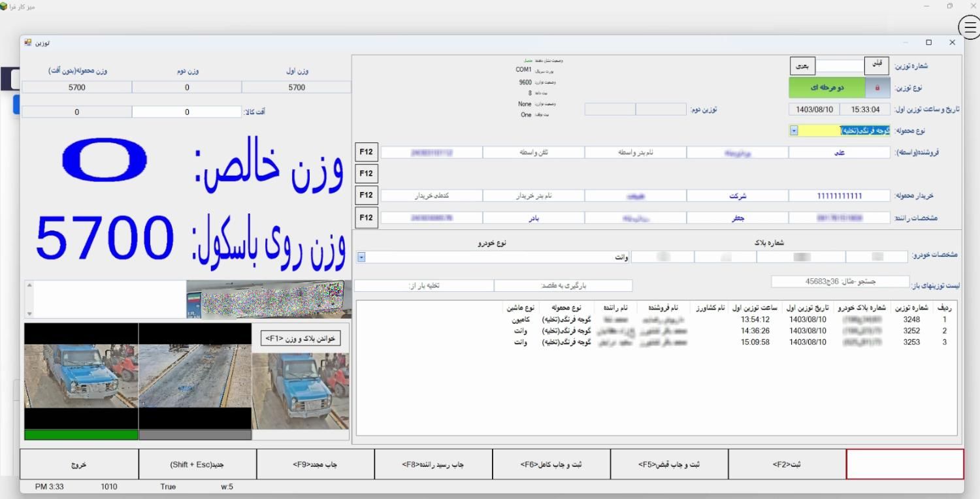Click the unloading origin field تخلیه بار از
The image size is (980, 499).
pos(424,285)
